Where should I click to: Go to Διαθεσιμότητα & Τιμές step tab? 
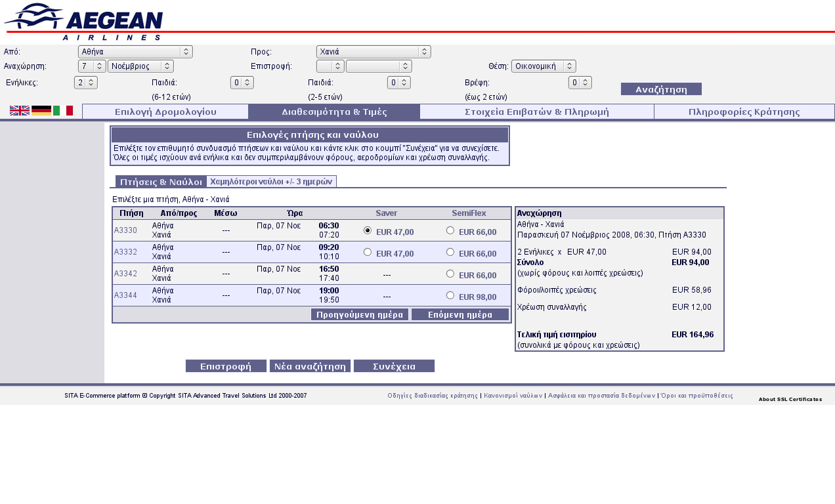point(334,112)
